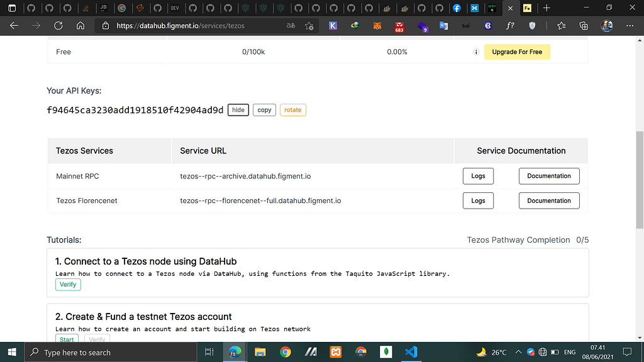Switch to the yellow Figment tab
Viewport: 644px width, 362px height.
528,8
